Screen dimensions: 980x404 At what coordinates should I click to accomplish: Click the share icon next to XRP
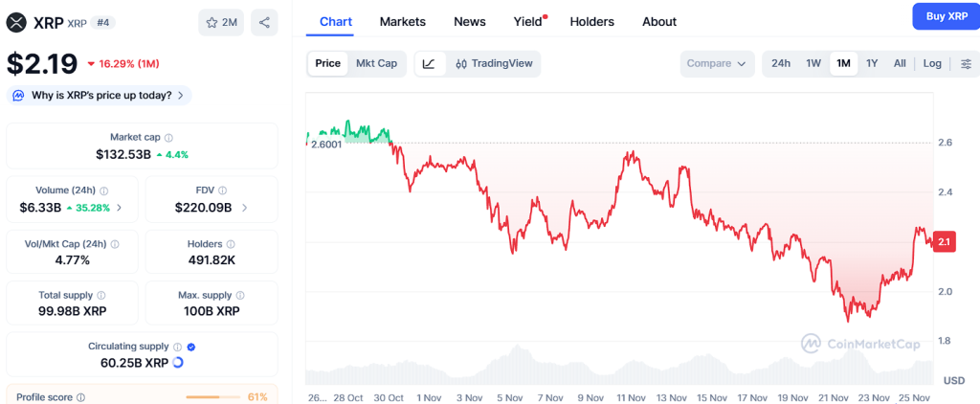pos(264,22)
